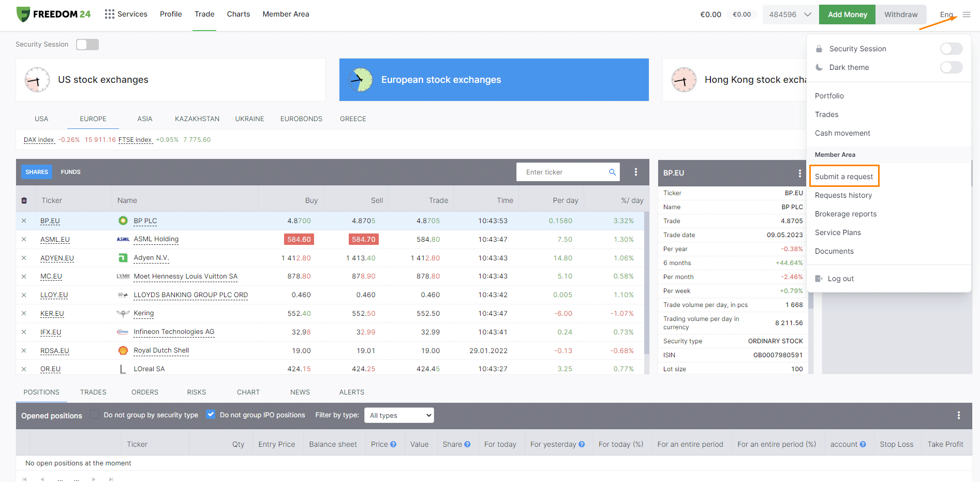The image size is (980, 482).
Task: Click the watchlist vertical scrollbar
Action: coord(646,282)
